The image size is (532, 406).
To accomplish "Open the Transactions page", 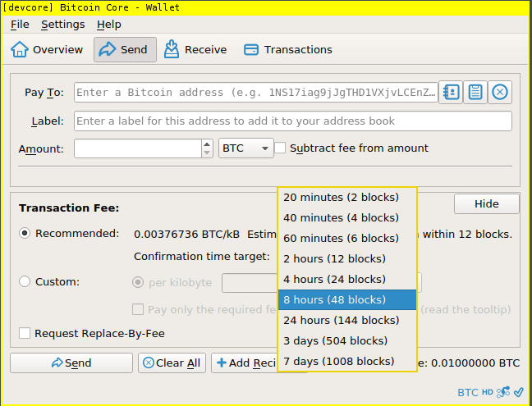I will pos(288,50).
